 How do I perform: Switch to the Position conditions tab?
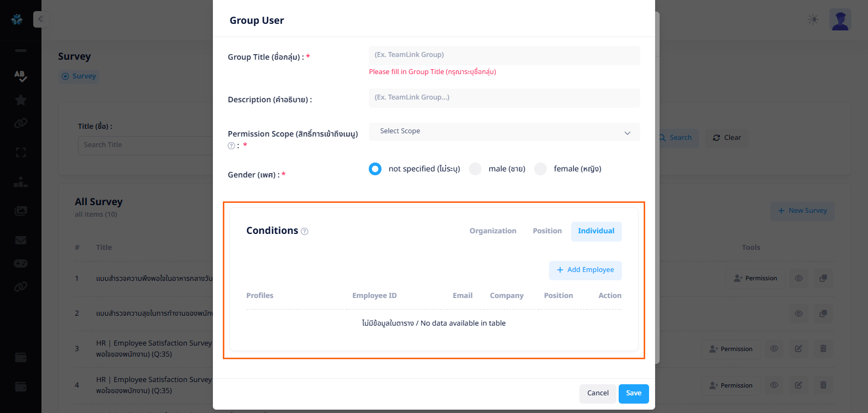547,231
